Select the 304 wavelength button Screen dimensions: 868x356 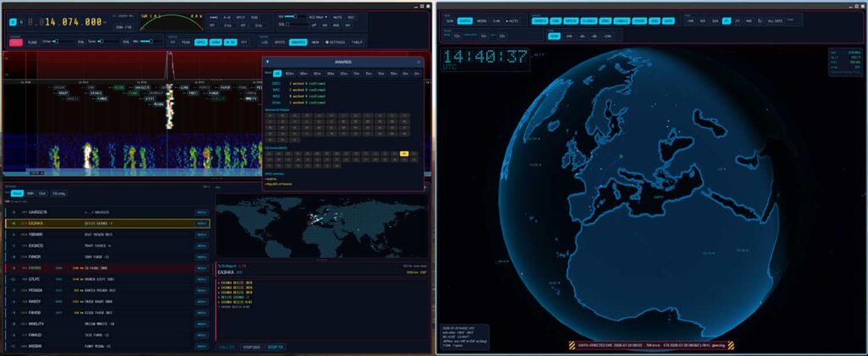pos(715,21)
